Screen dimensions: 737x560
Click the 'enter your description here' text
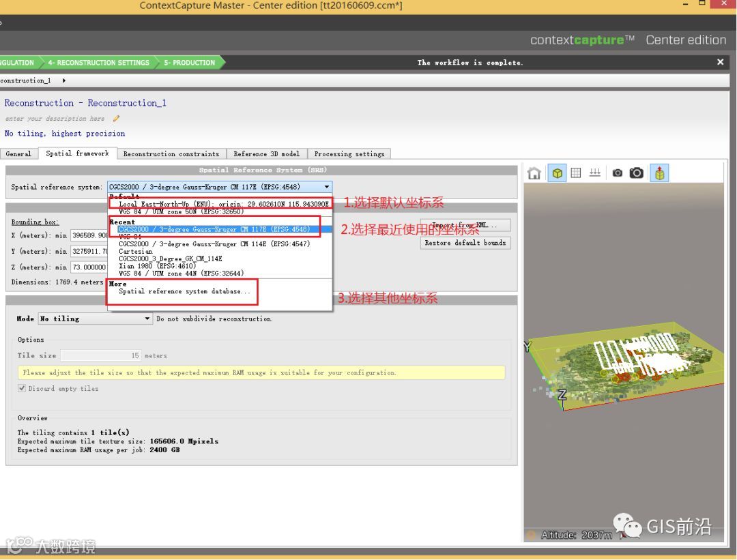pos(55,119)
